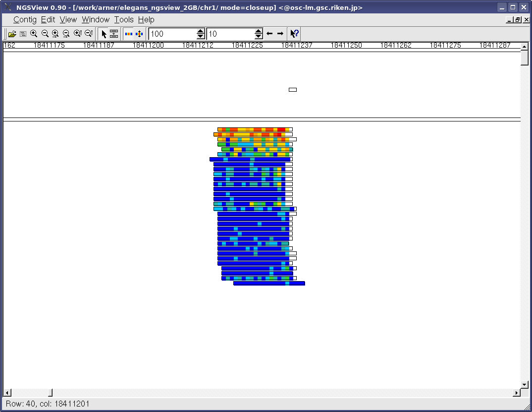
Task: Increase the 10 spinbox value using up arrow
Action: pyautogui.click(x=259, y=31)
